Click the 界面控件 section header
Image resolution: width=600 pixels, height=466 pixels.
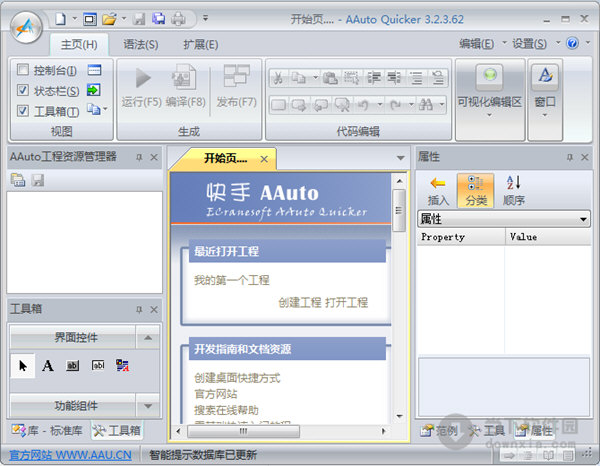coord(73,337)
